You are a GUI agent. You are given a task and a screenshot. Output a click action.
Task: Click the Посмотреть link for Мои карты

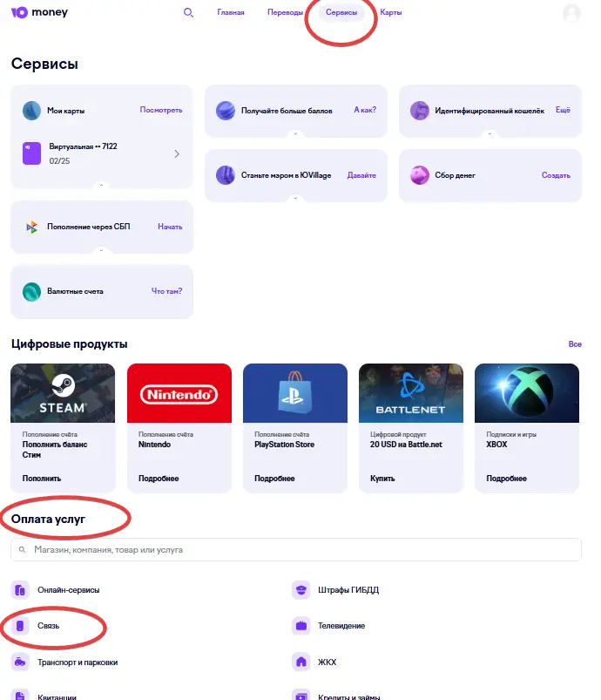click(x=161, y=111)
